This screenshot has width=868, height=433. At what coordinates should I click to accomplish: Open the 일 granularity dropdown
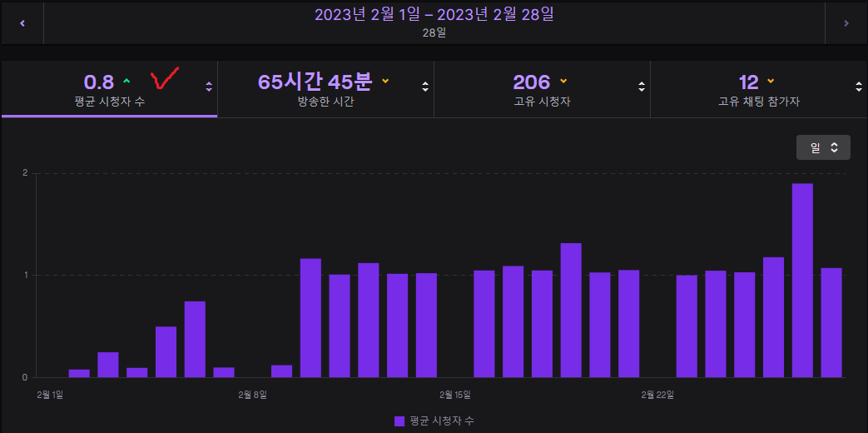(823, 147)
